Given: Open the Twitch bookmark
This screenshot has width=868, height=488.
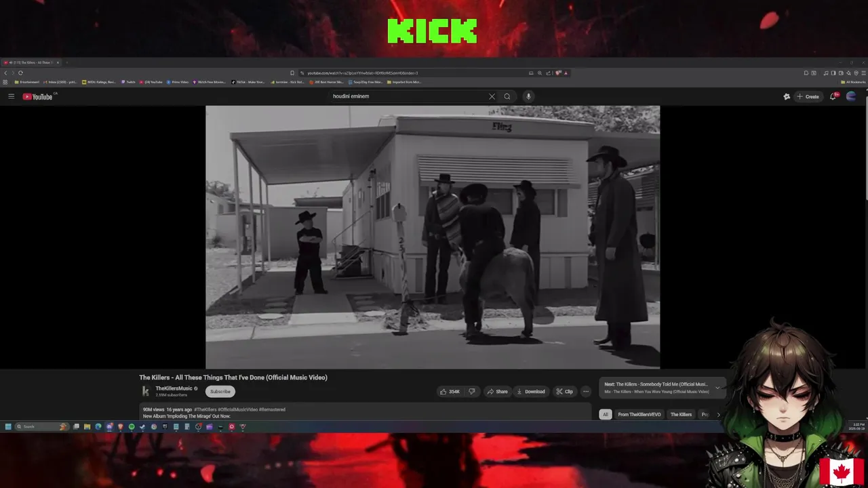Looking at the screenshot, I should click(128, 82).
